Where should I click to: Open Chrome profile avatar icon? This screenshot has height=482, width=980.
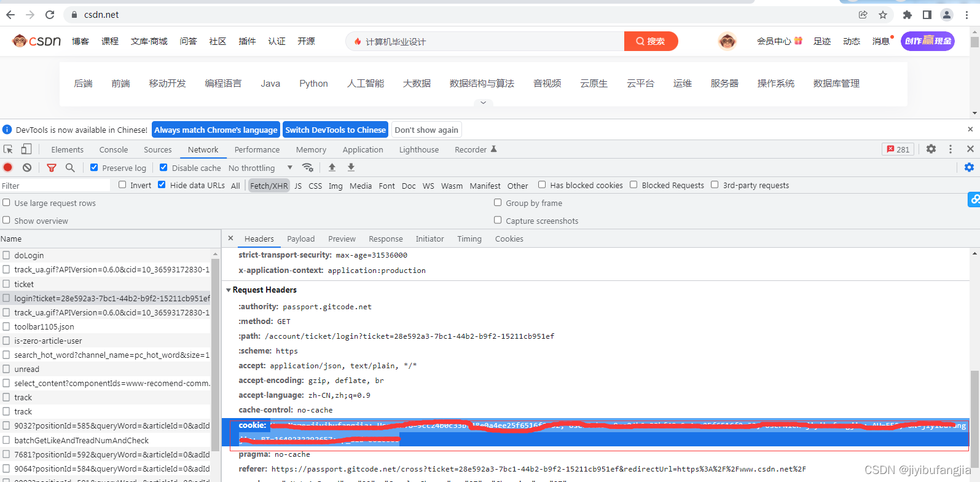pos(947,15)
